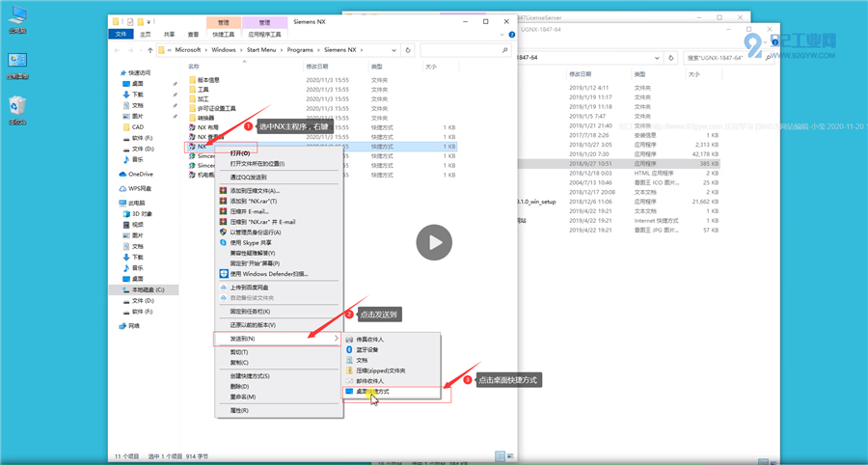Screen dimensions: 868x465
Task: Click the Programs breadcrumb segment
Action: tap(300, 50)
